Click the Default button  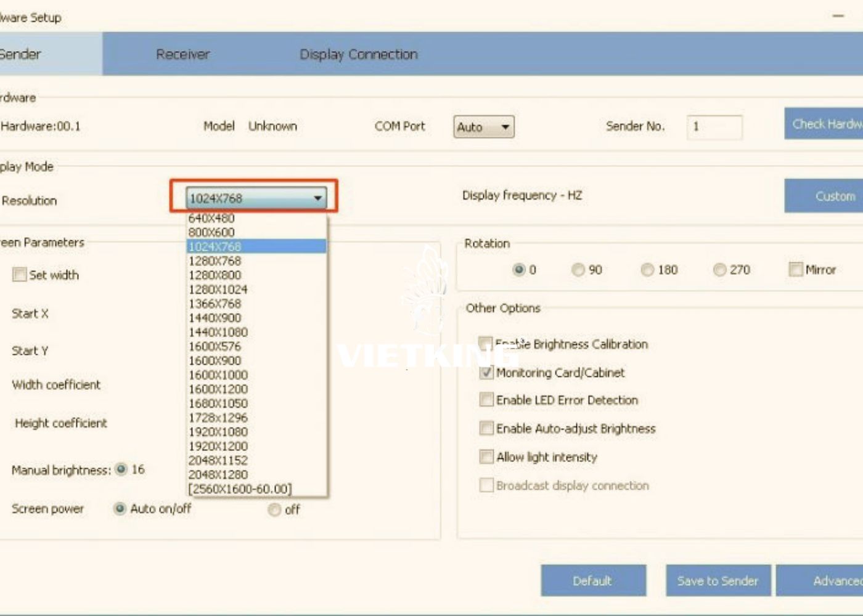593,580
